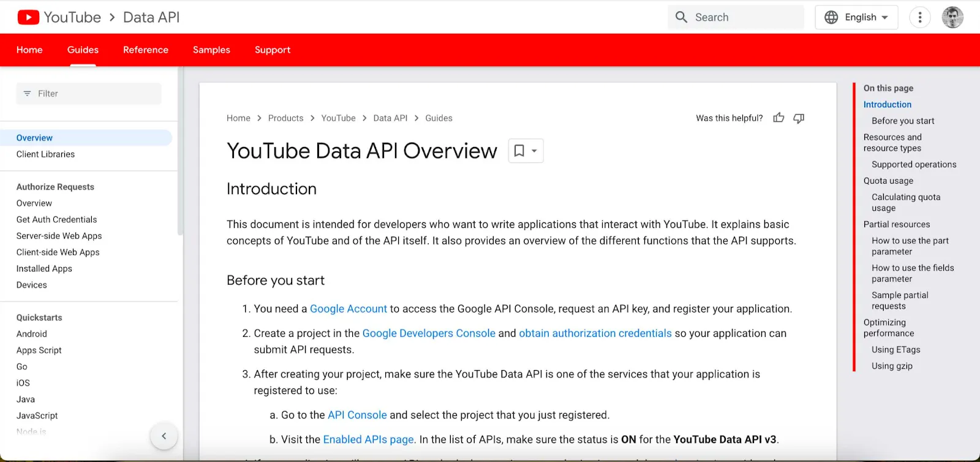
Task: Click the bookmark icon beside page title
Action: (x=519, y=151)
